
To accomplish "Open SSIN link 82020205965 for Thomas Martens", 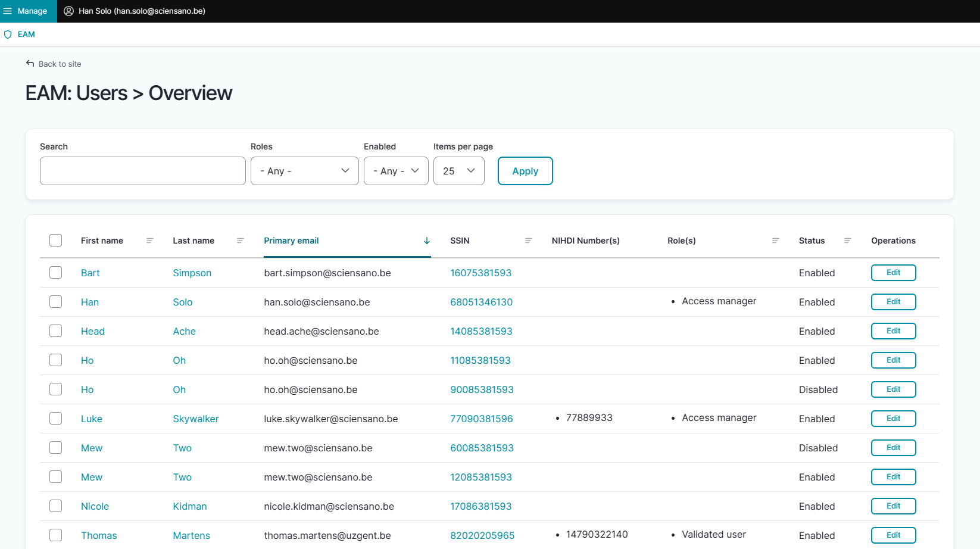I will pos(482,535).
